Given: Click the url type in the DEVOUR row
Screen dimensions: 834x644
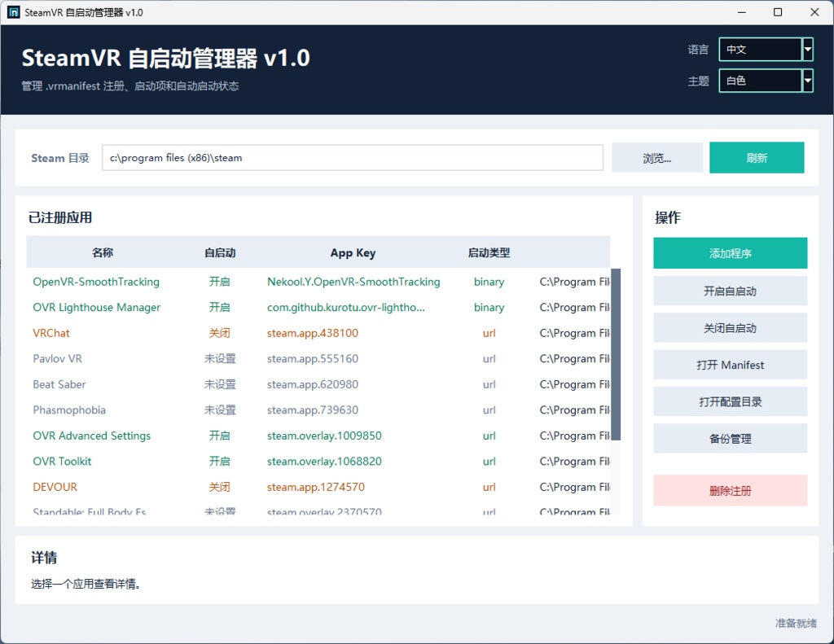Looking at the screenshot, I should pyautogui.click(x=489, y=487).
